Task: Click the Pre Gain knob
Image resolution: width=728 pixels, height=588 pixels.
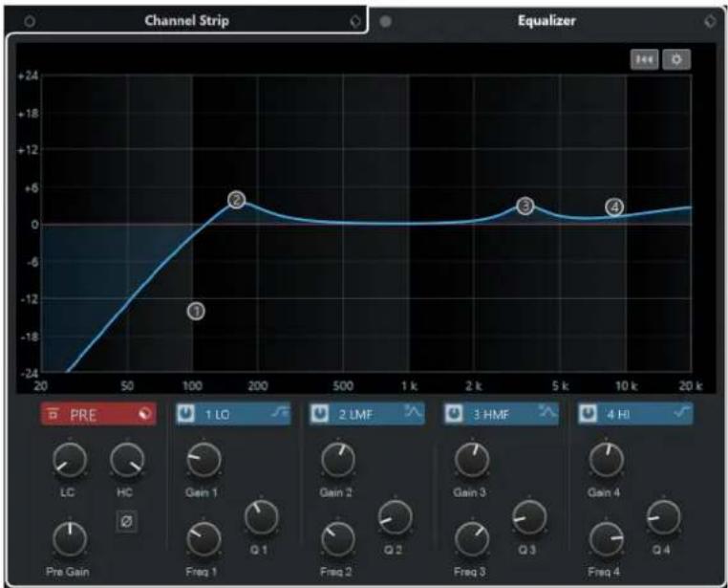Action: pos(70,539)
